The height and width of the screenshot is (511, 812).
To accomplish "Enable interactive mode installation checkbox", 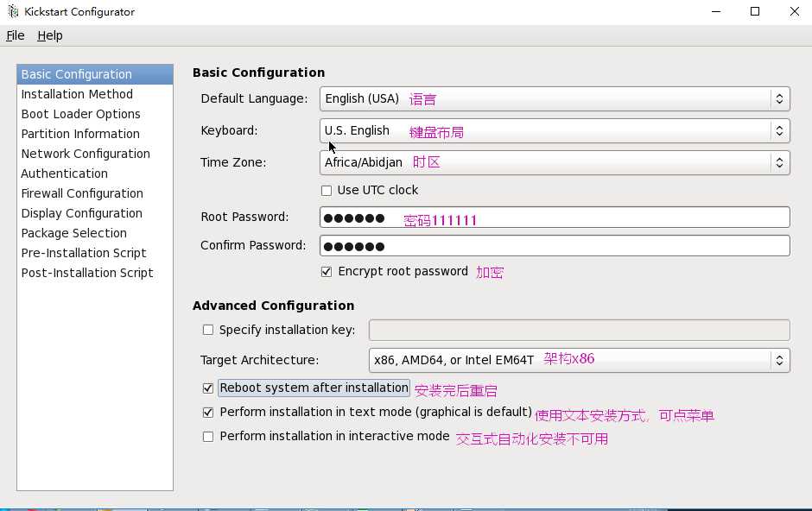I will [x=208, y=437].
